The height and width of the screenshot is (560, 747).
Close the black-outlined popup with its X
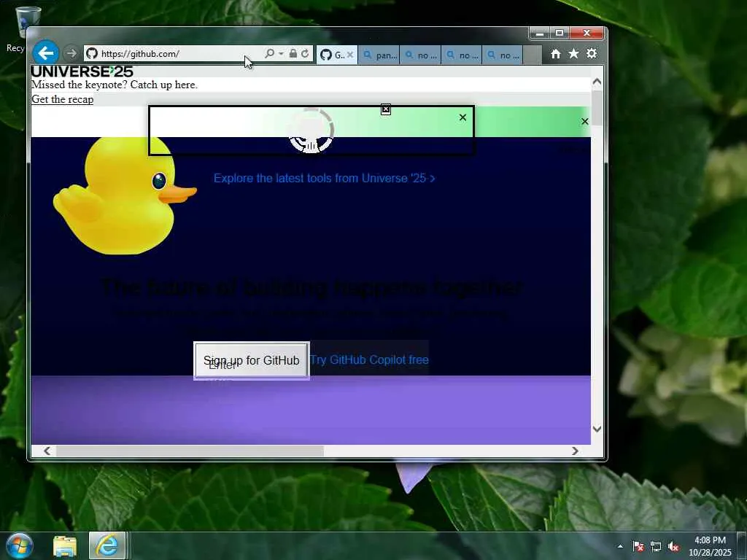pos(462,117)
